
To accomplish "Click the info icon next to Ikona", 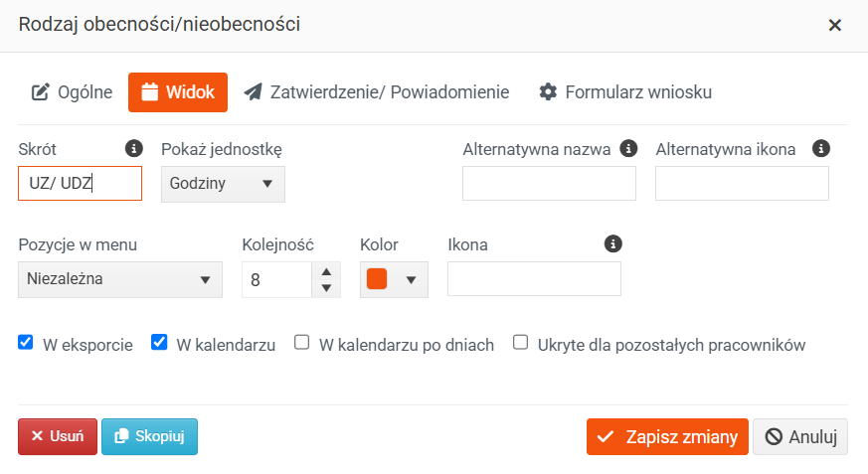I will [612, 243].
